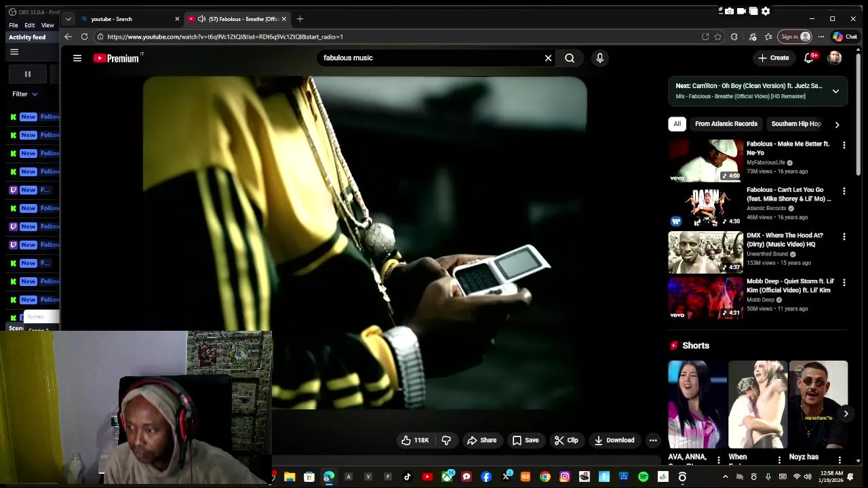The height and width of the screenshot is (488, 868).
Task: Open options for the Noyz has short
Action: coord(840,460)
